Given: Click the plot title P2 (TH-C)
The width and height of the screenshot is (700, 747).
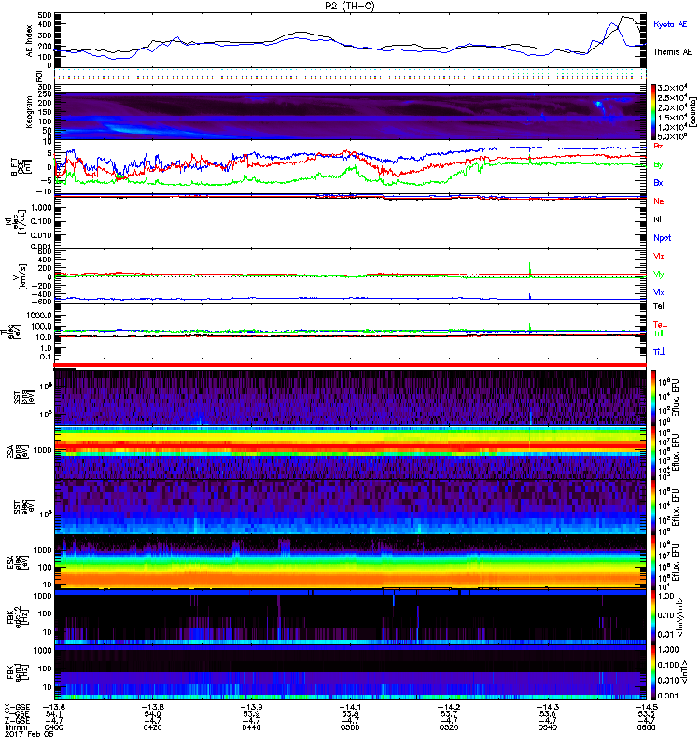Looking at the screenshot, I should pos(350,6).
